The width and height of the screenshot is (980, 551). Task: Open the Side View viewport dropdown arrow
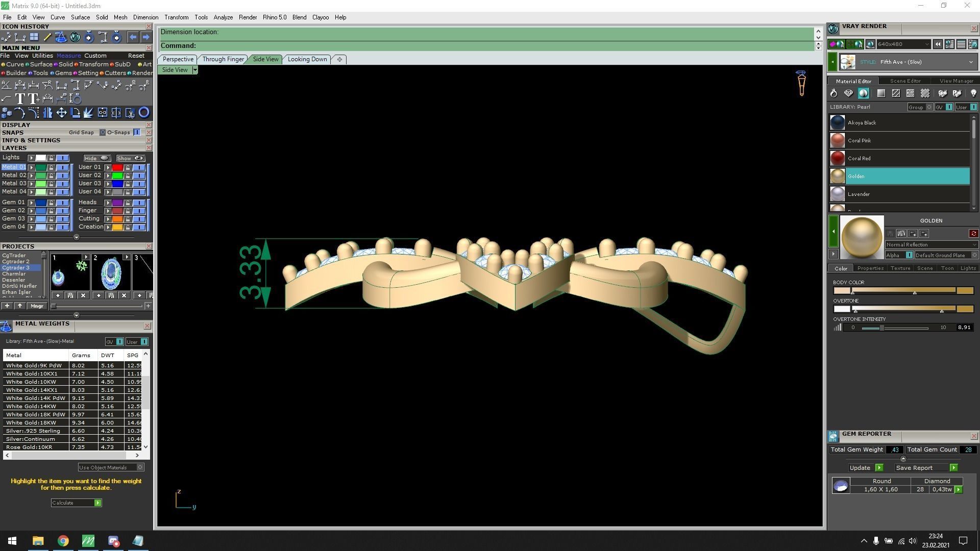point(194,70)
